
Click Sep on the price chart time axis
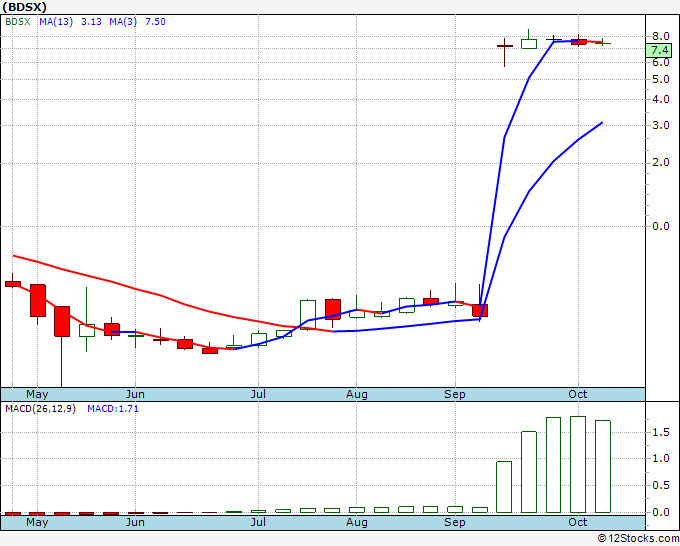[454, 394]
